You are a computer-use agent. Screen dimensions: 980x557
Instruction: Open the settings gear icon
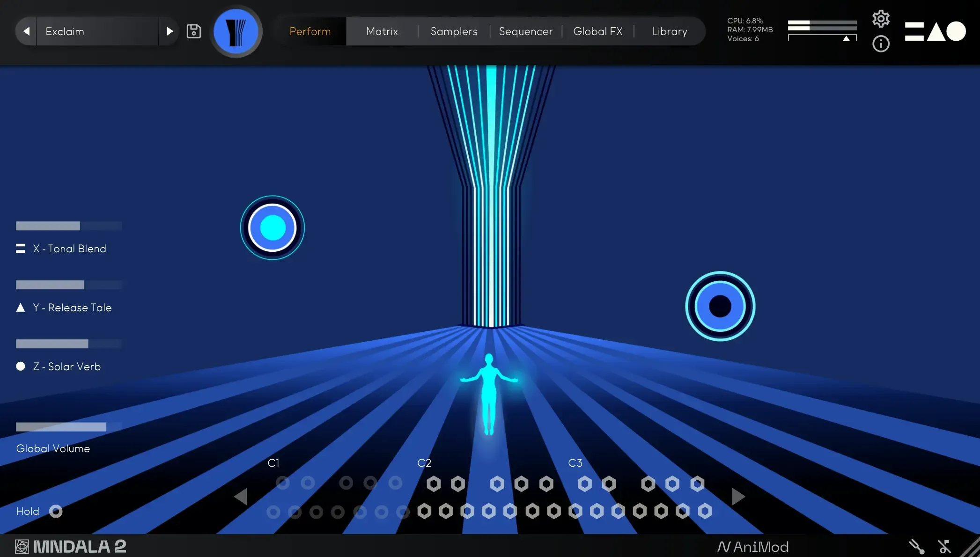tap(881, 19)
